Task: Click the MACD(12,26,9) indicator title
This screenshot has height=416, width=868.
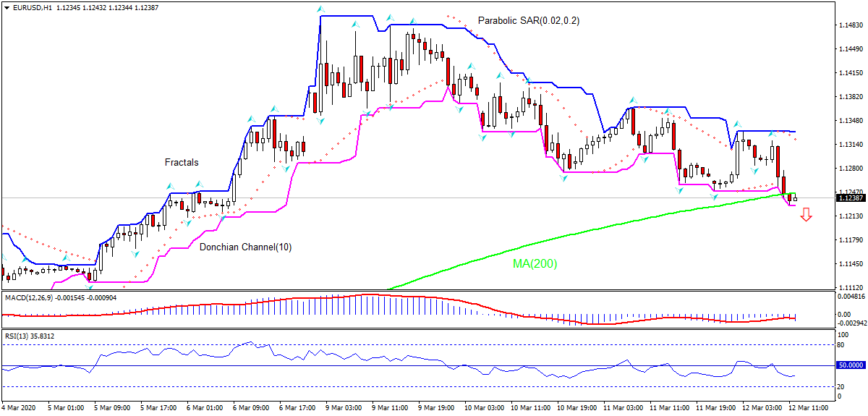Action: [x=30, y=297]
